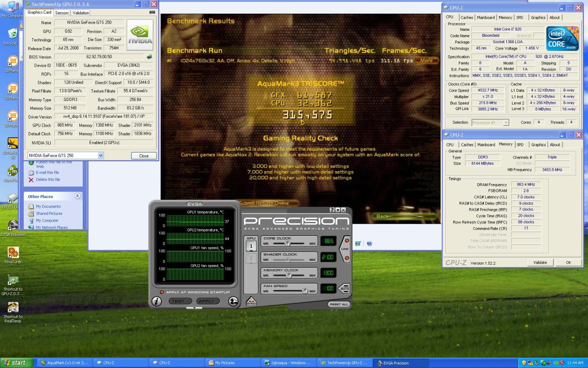Toggle LINK clocks in Precision
588x368 pixels.
(345, 249)
